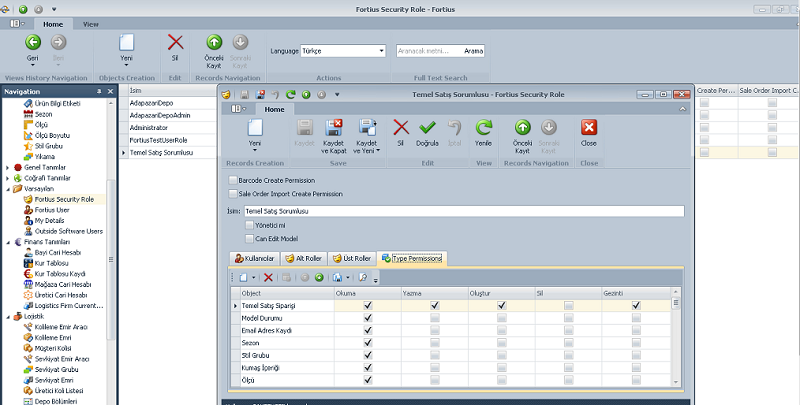Toggle Barcode Create Permission checkbox
The height and width of the screenshot is (405, 800).
tap(233, 180)
